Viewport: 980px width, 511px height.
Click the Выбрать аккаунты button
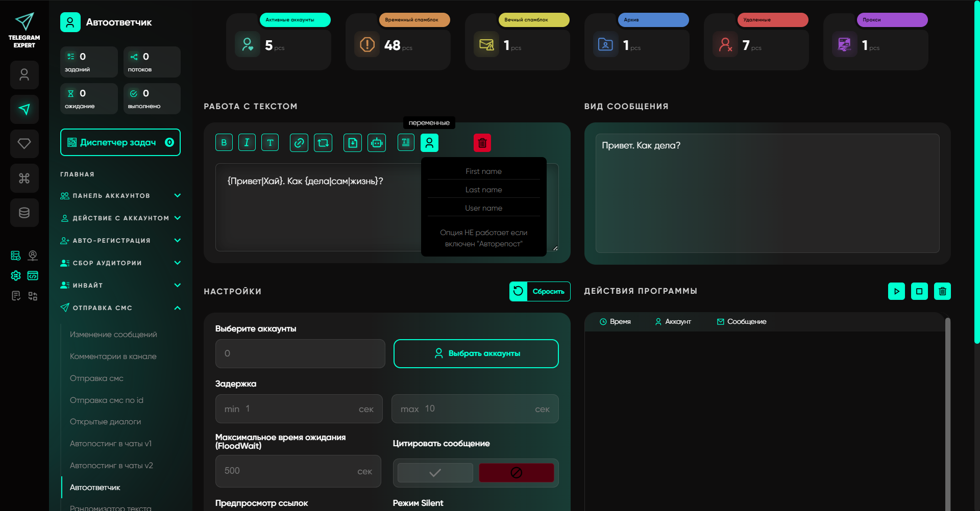476,353
